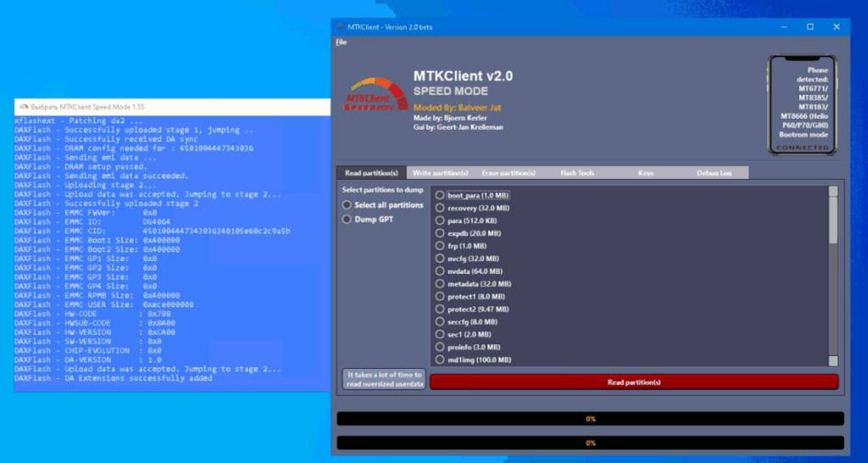Open the Flash Tools tab
The height and width of the screenshot is (463, 868).
click(x=576, y=173)
